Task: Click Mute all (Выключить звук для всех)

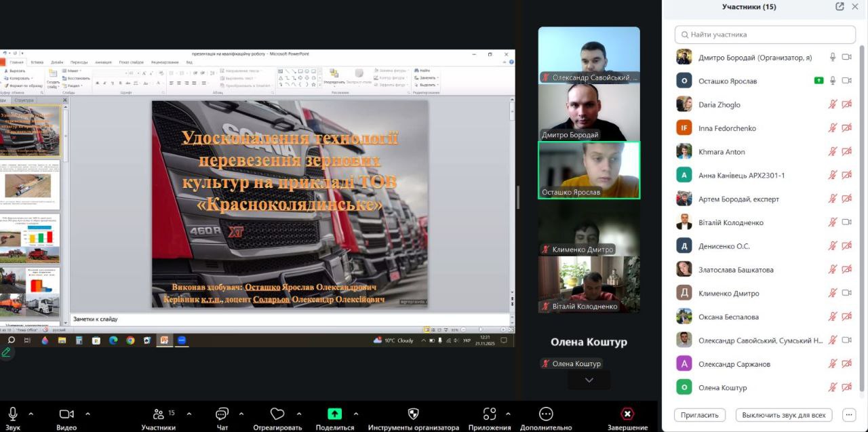Action: pyautogui.click(x=783, y=415)
